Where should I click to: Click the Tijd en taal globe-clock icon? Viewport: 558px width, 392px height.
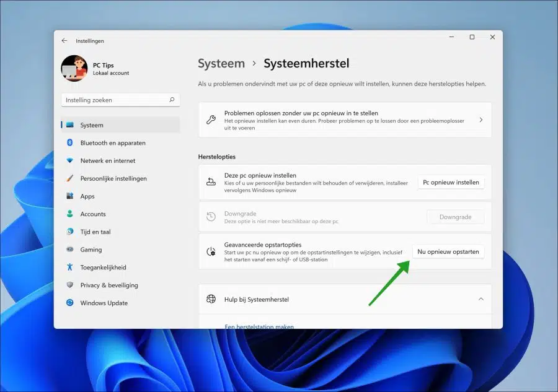[x=69, y=232]
